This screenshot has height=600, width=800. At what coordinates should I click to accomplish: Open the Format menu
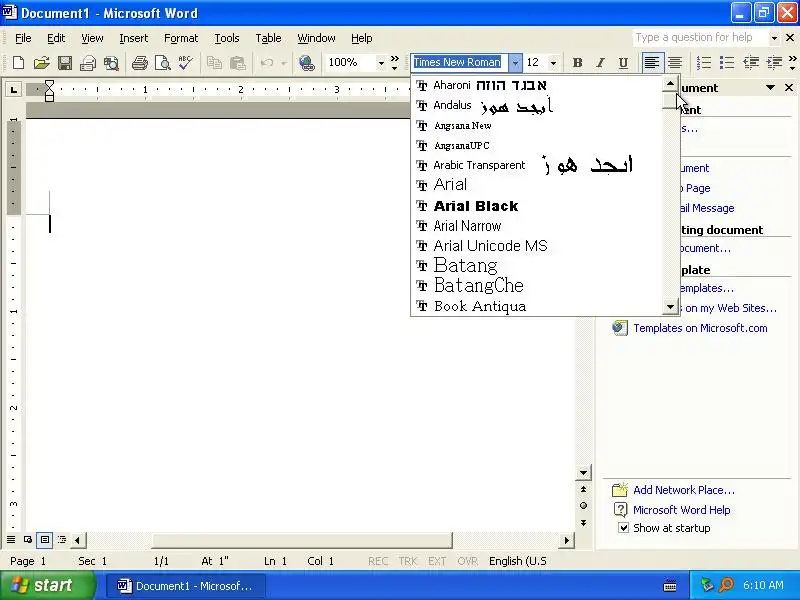point(181,38)
